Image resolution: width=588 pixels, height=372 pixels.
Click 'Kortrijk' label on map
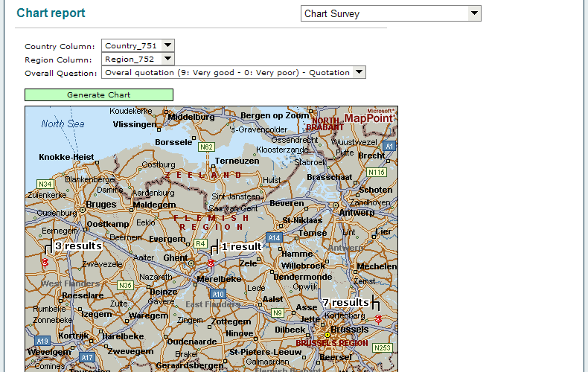[x=74, y=336]
